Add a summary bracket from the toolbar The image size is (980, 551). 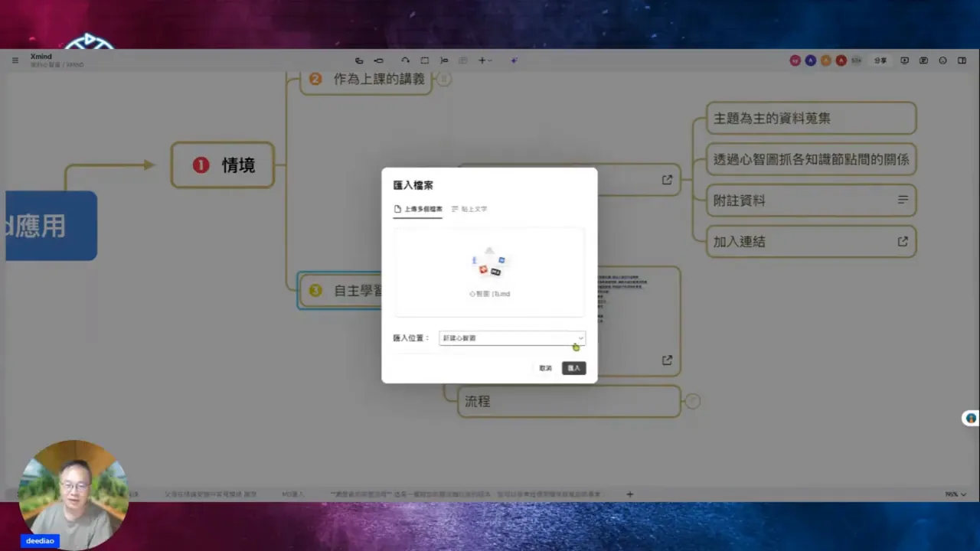click(x=444, y=60)
